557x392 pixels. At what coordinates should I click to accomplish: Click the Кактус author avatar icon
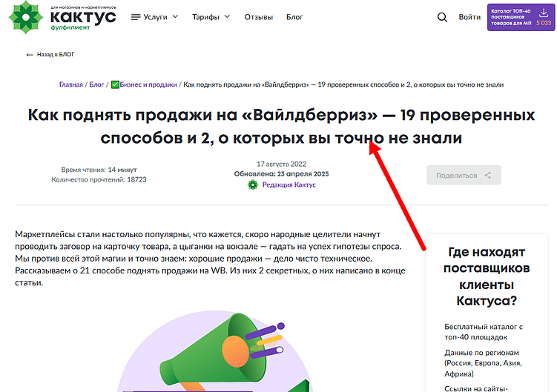tap(253, 185)
